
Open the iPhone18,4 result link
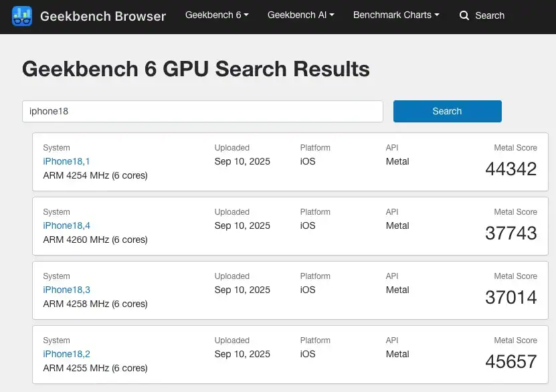66,225
